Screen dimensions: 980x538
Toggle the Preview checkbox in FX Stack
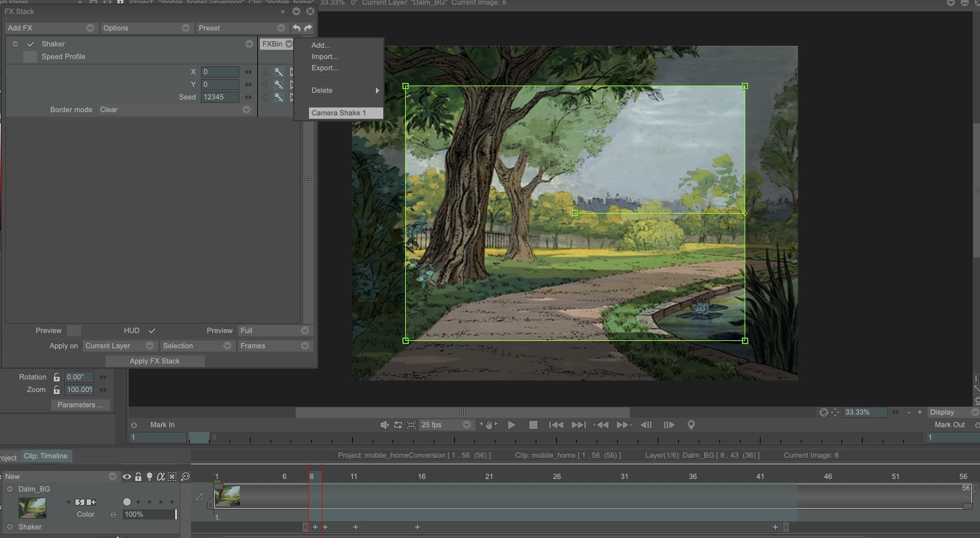point(74,330)
